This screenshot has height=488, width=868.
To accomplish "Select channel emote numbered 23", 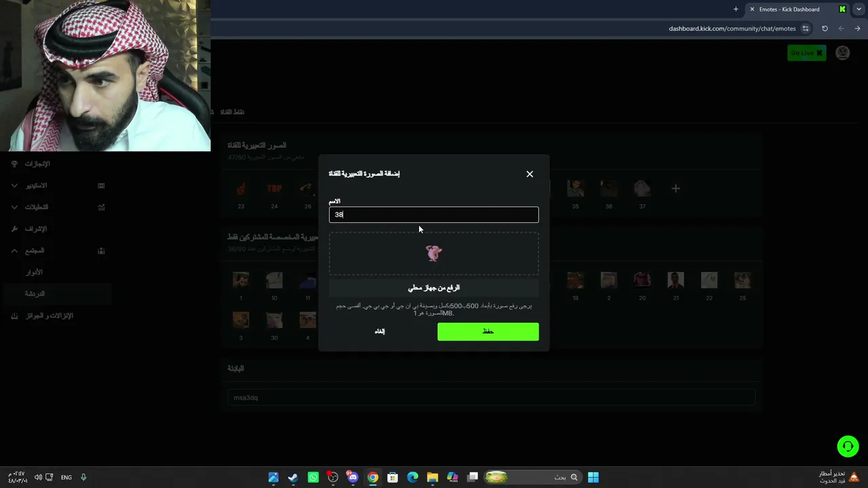I will pos(241,188).
